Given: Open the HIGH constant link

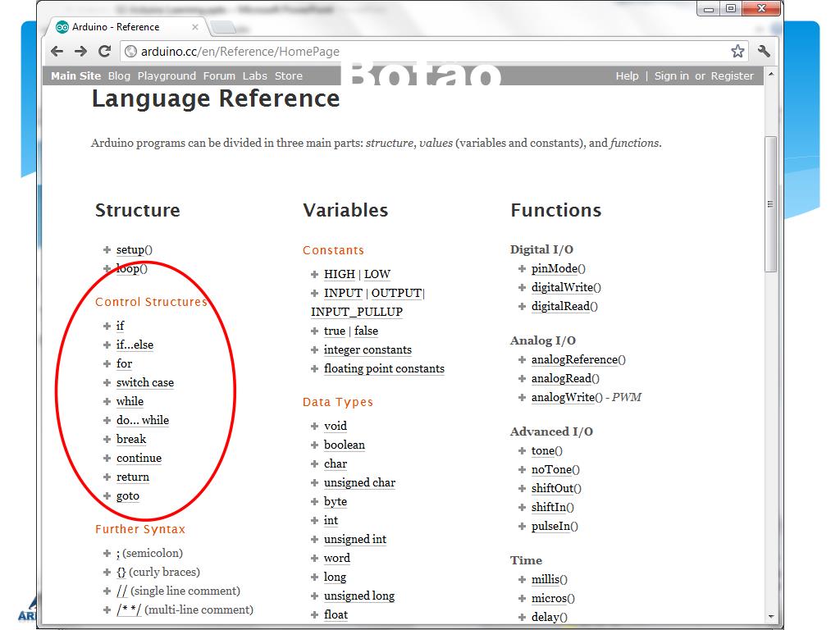Looking at the screenshot, I should (340, 274).
